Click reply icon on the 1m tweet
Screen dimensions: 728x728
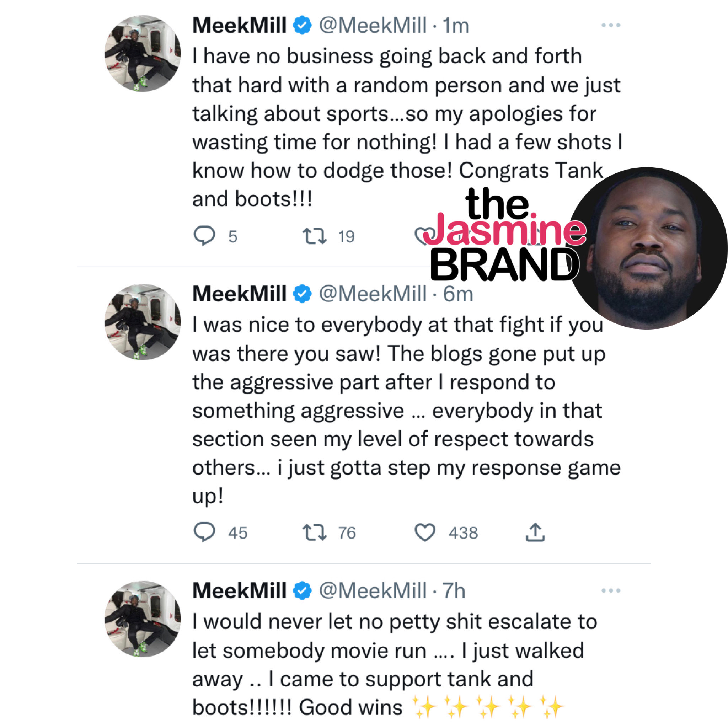pyautogui.click(x=204, y=236)
